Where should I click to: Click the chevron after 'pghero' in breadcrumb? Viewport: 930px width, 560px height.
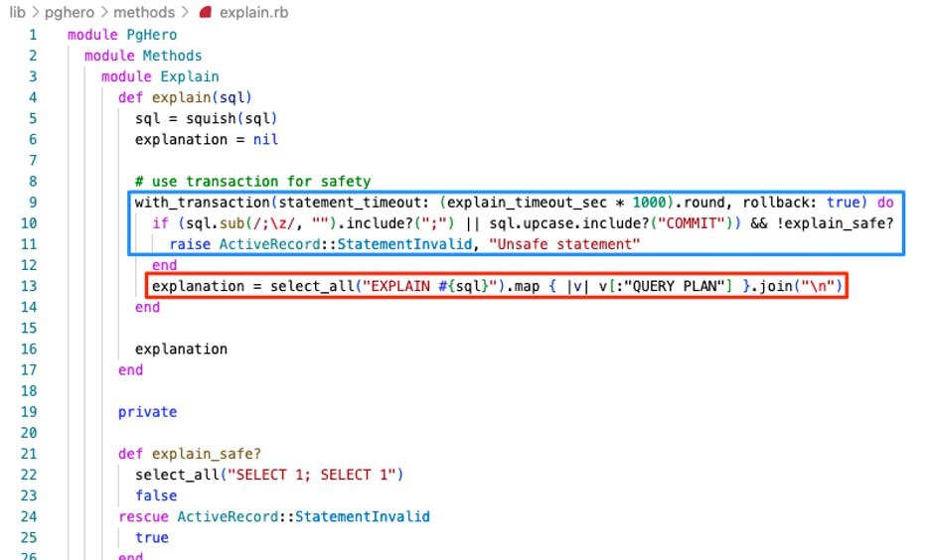pos(103,13)
